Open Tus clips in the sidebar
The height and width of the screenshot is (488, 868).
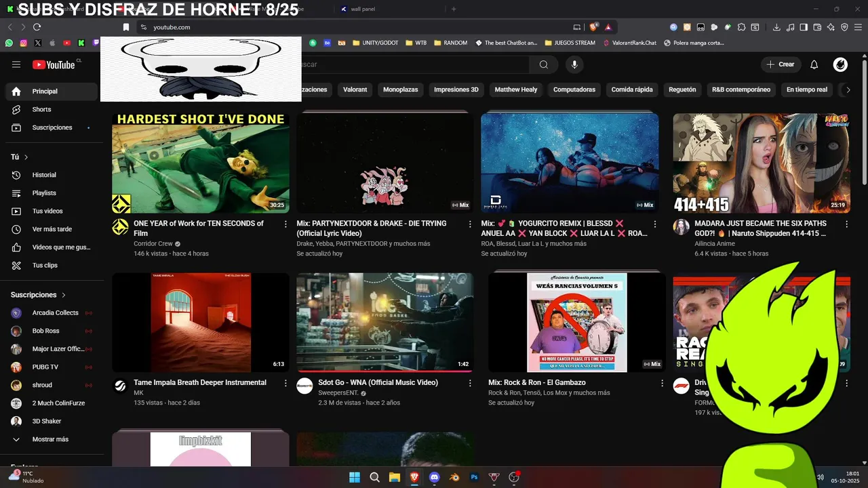[x=53, y=265]
